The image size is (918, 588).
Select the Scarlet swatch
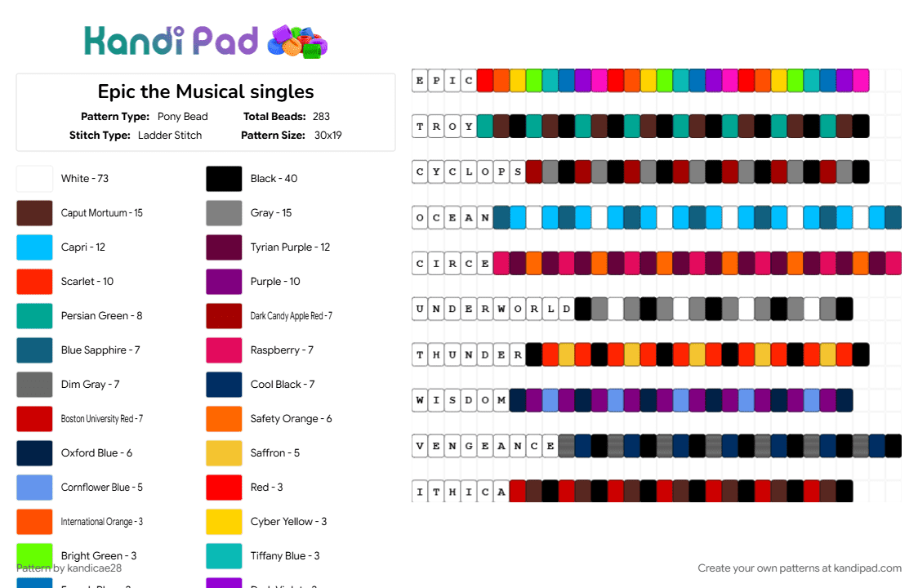(34, 282)
